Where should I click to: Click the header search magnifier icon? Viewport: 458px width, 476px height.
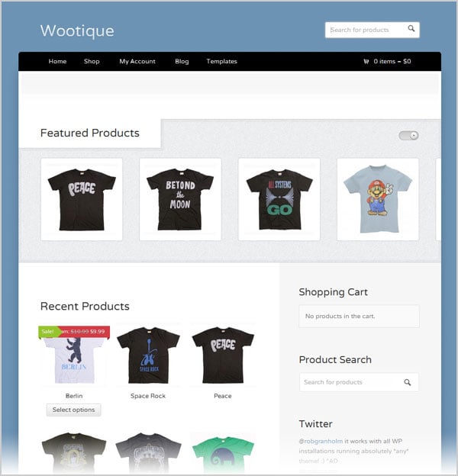coord(411,28)
